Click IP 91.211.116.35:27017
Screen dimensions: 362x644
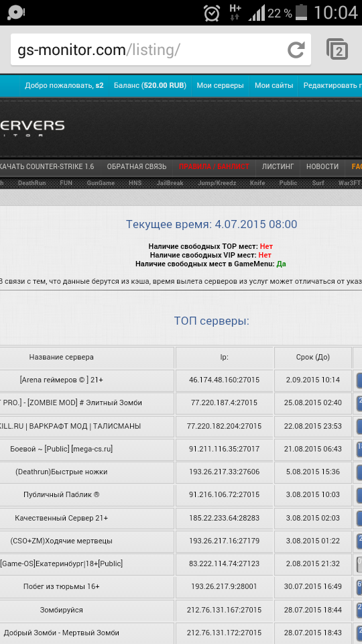tap(224, 449)
